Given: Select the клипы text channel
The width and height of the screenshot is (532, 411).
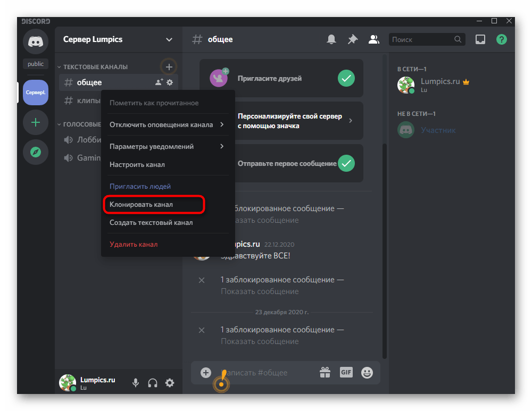Looking at the screenshot, I should point(82,100).
